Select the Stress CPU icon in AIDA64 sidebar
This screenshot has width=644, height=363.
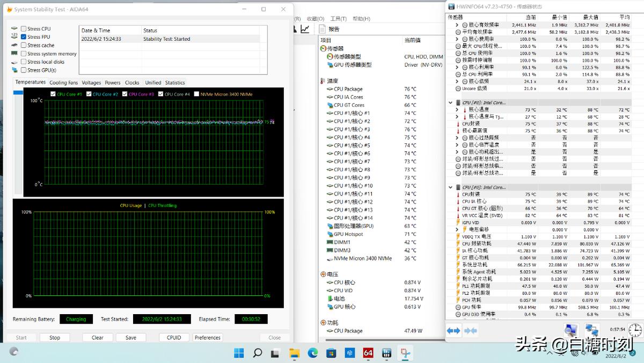[14, 28]
